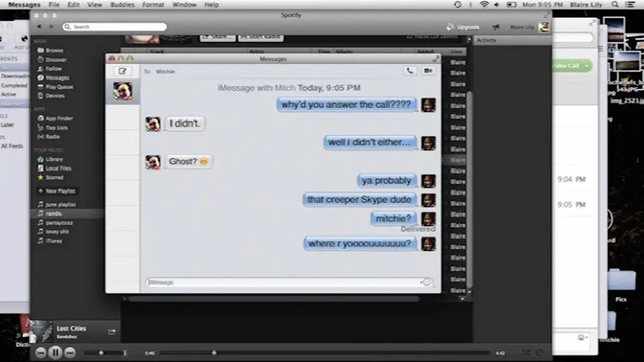Click the compose new message icon
The height and width of the screenshot is (362, 644).
[x=123, y=71]
